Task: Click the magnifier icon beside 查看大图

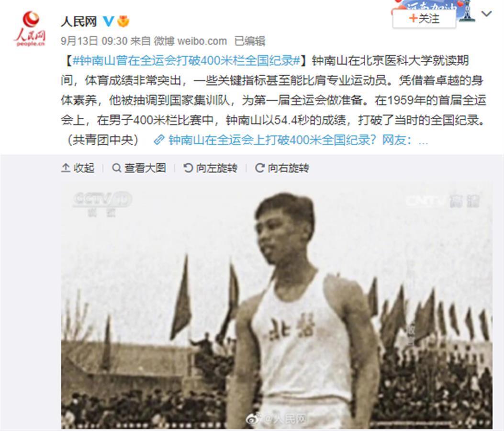Action: pyautogui.click(x=116, y=168)
